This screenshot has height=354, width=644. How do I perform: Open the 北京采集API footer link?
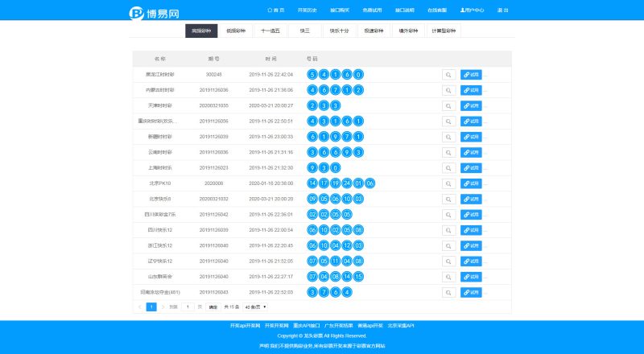pos(401,326)
